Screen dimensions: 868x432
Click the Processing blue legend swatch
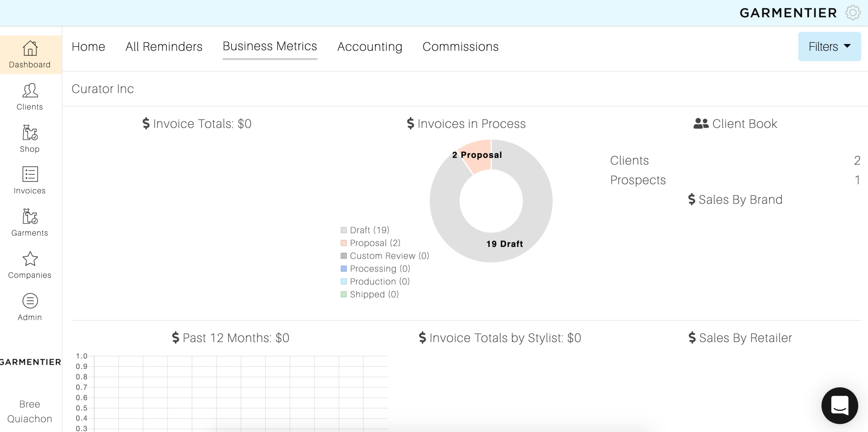344,268
